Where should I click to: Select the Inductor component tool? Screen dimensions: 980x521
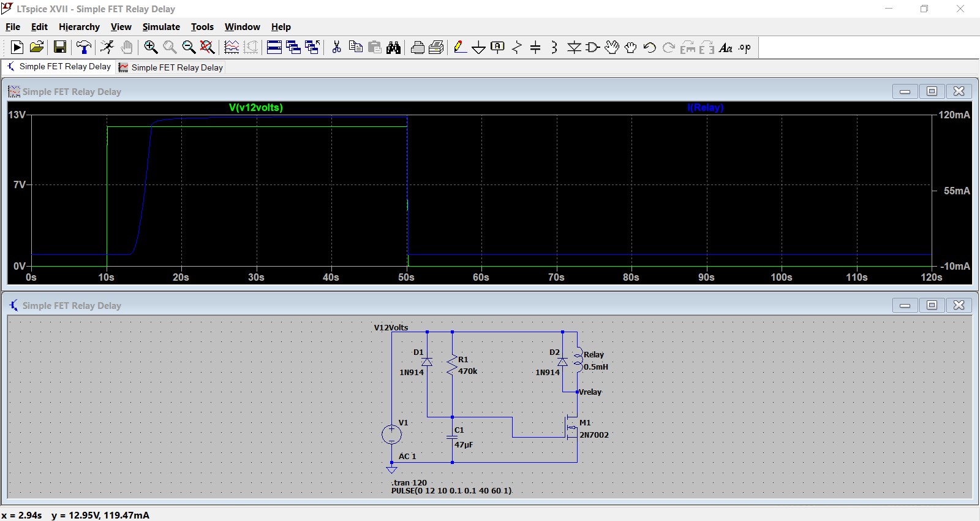[554, 47]
